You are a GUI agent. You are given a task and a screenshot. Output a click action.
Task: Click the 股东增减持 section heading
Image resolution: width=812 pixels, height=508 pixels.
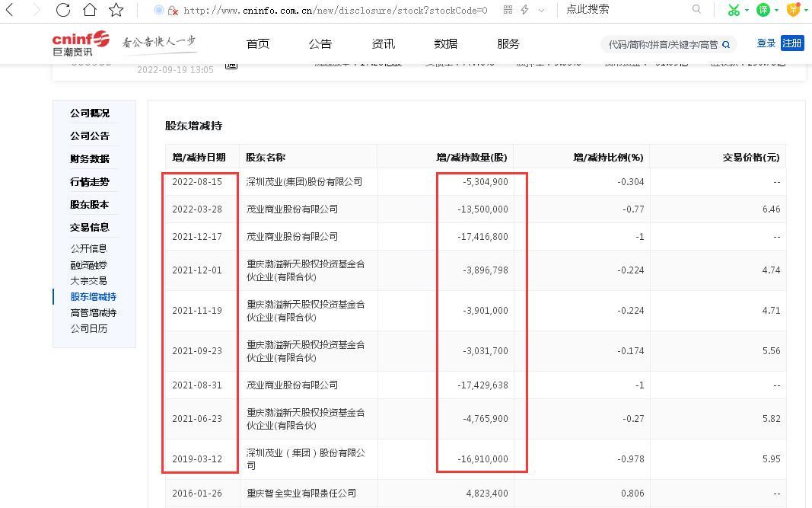pyautogui.click(x=194, y=126)
